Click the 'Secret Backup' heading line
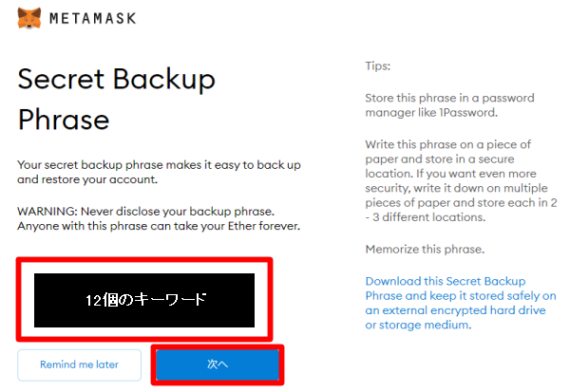 [116, 79]
